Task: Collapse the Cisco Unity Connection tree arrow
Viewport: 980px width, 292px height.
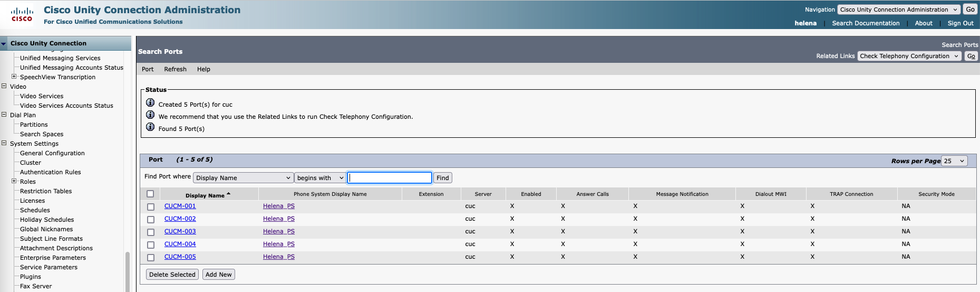Action: [x=4, y=44]
